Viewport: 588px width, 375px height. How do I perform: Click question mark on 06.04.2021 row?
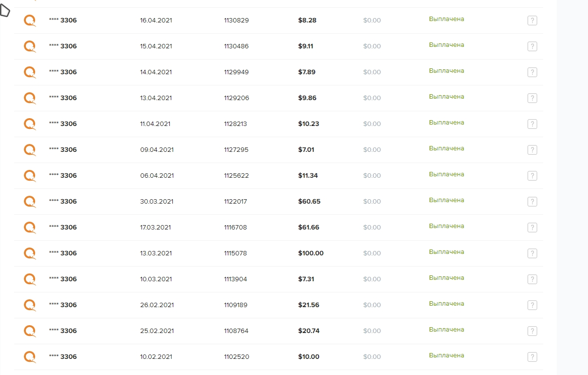[x=532, y=176]
